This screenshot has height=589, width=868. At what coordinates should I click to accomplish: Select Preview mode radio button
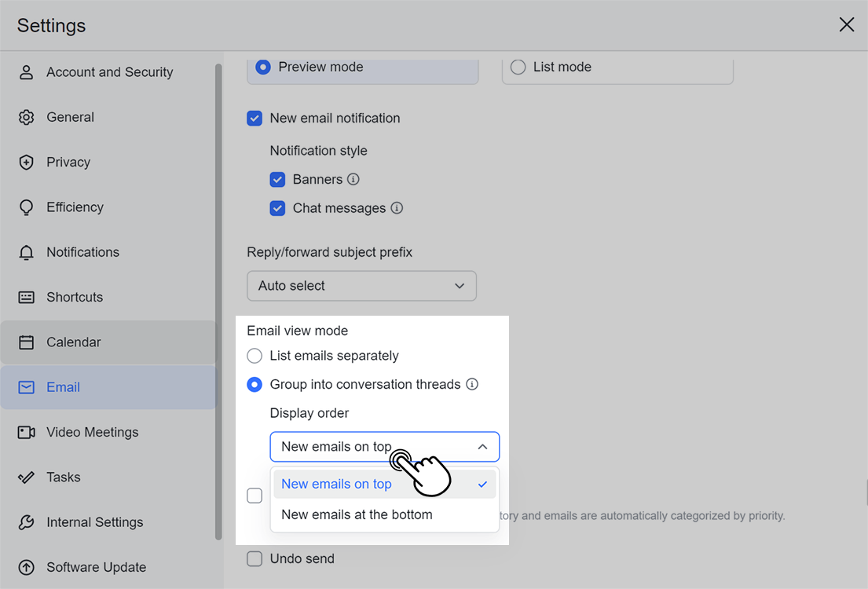[x=263, y=67]
